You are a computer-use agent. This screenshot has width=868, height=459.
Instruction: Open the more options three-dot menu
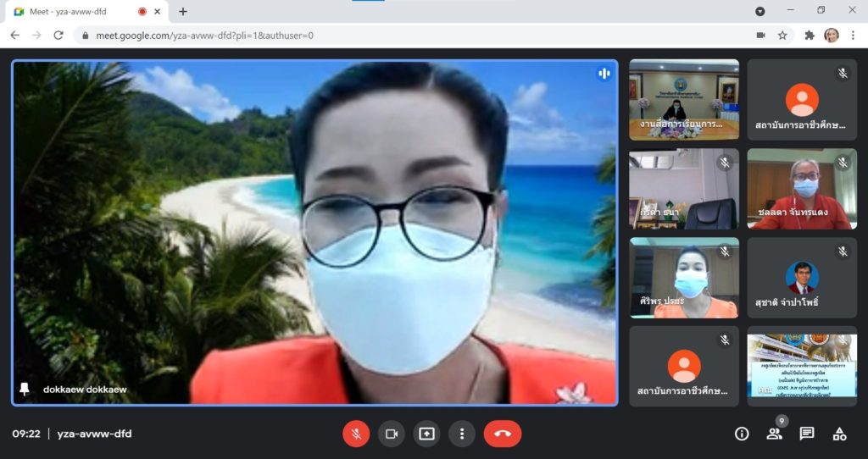(x=461, y=434)
